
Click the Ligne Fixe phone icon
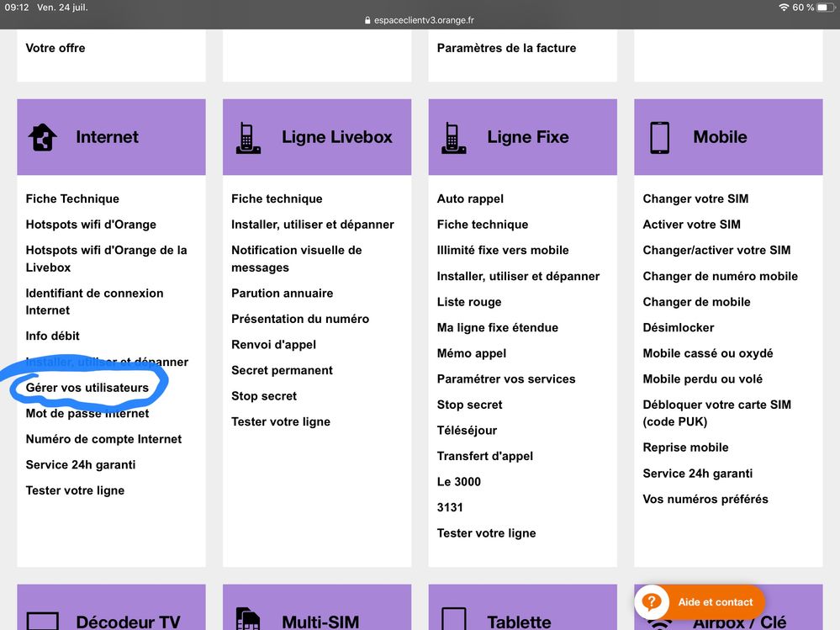pos(454,138)
